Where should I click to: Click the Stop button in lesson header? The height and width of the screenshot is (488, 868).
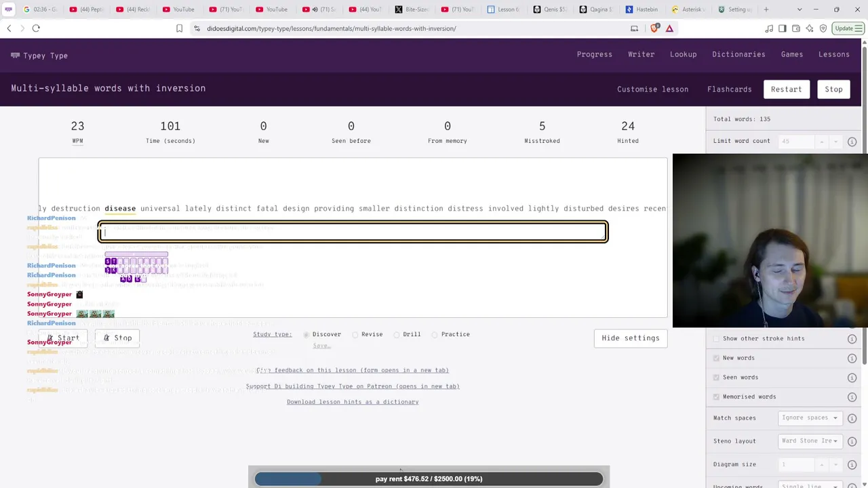[834, 89]
